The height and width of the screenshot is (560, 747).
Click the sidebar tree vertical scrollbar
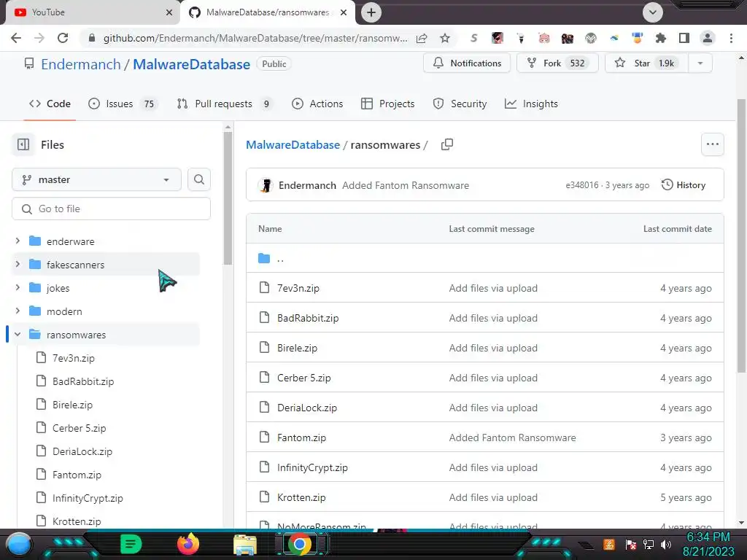228,198
